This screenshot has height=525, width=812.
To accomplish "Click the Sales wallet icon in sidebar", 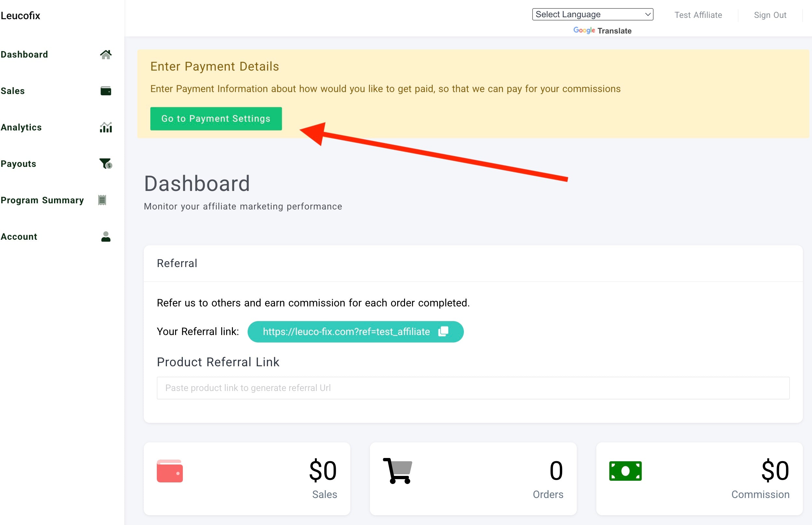I will 106,91.
